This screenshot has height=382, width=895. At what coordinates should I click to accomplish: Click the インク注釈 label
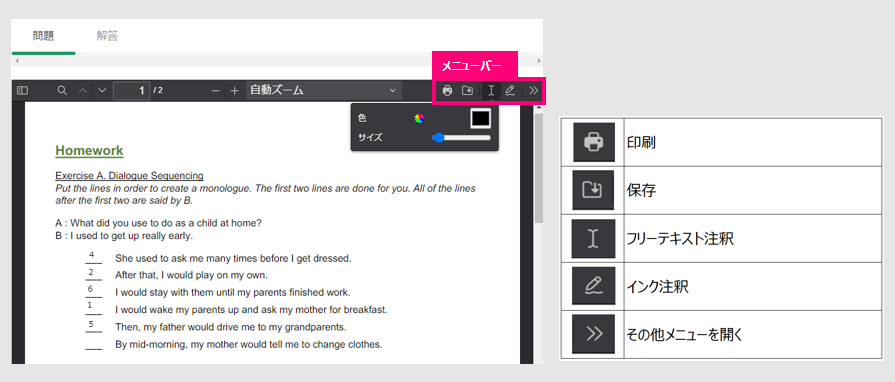pyautogui.click(x=658, y=287)
